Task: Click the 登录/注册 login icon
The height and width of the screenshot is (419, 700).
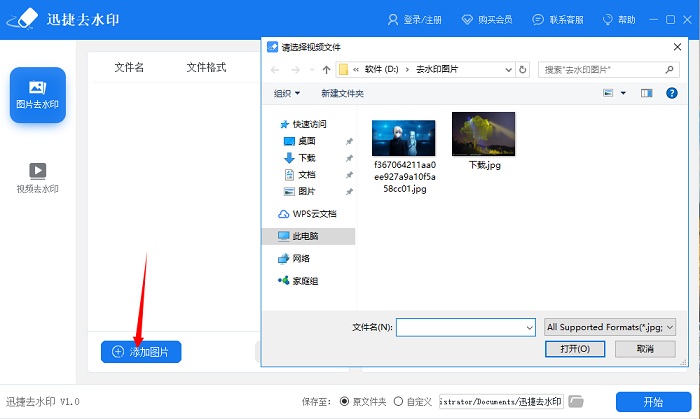Action: coord(392,20)
